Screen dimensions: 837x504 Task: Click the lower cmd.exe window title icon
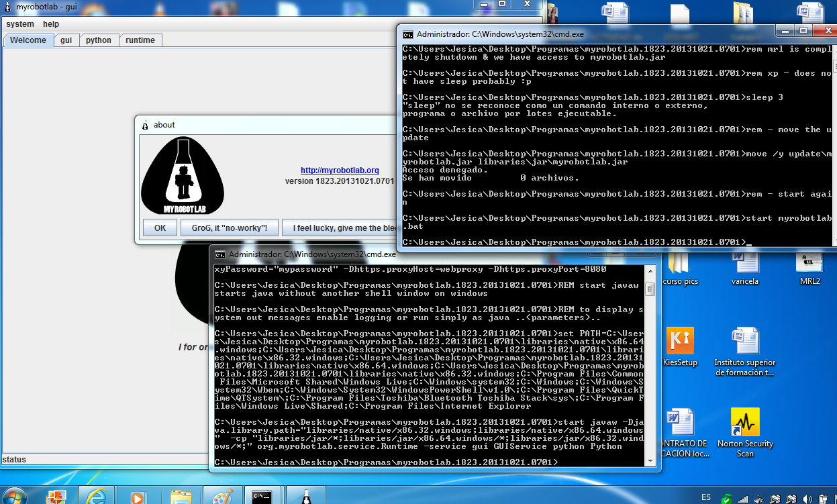[219, 254]
